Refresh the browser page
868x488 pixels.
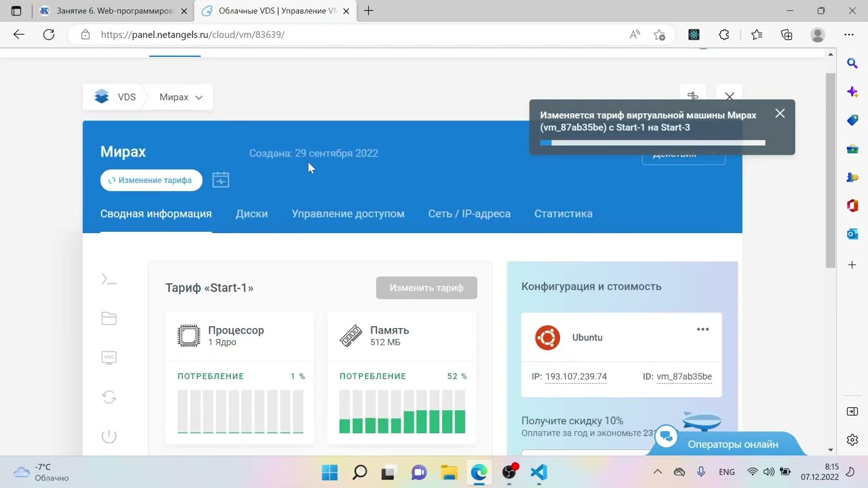coord(49,35)
